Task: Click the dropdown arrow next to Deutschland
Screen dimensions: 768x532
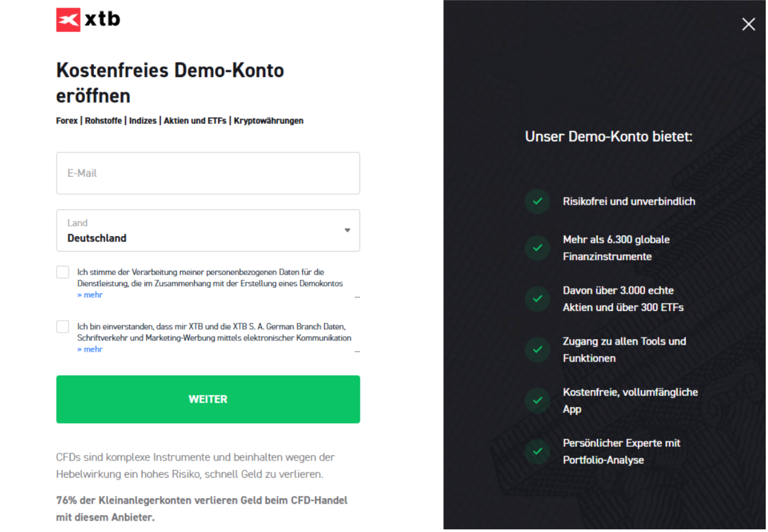Action: tap(347, 231)
